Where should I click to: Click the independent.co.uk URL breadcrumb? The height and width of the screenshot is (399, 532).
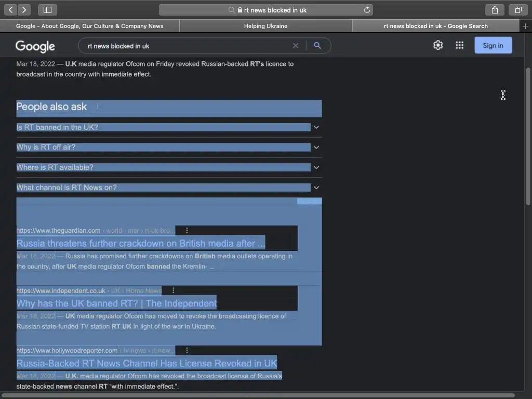pyautogui.click(x=89, y=291)
